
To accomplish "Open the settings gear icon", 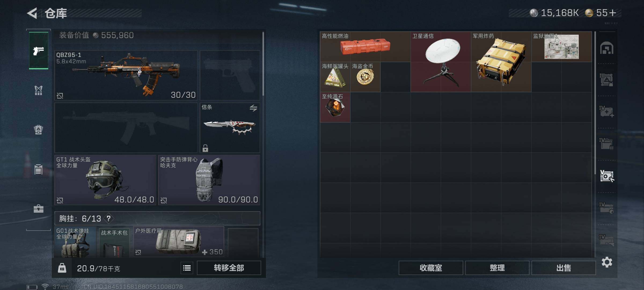I will [607, 262].
